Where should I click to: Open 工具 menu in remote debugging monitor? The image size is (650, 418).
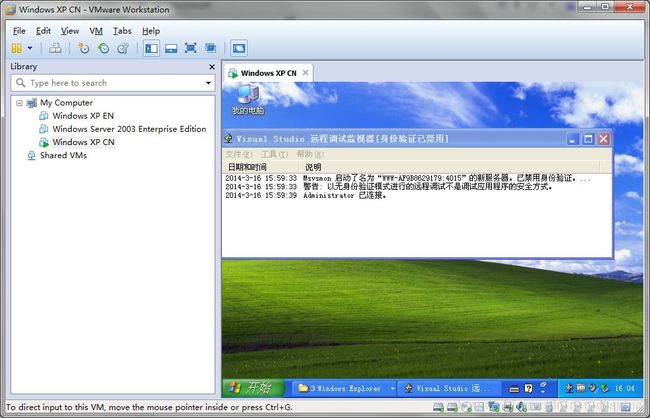coord(274,154)
